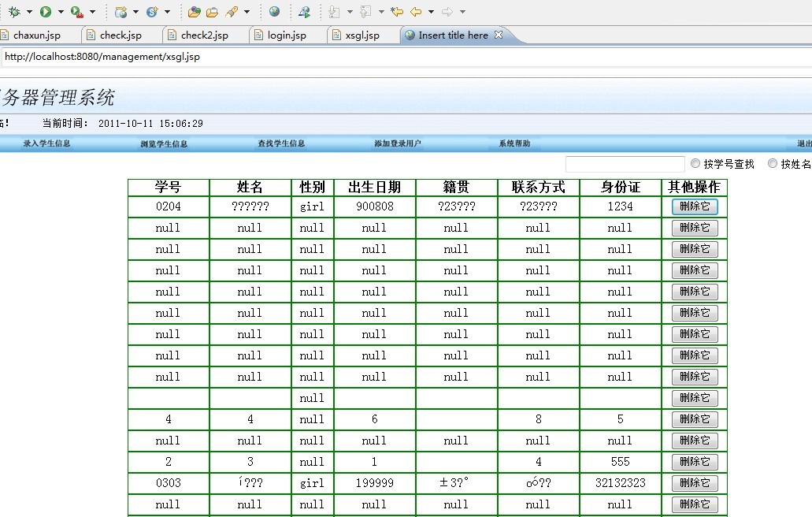Click the Next Annotation icon
The height and width of the screenshot is (517, 812).
point(335,11)
